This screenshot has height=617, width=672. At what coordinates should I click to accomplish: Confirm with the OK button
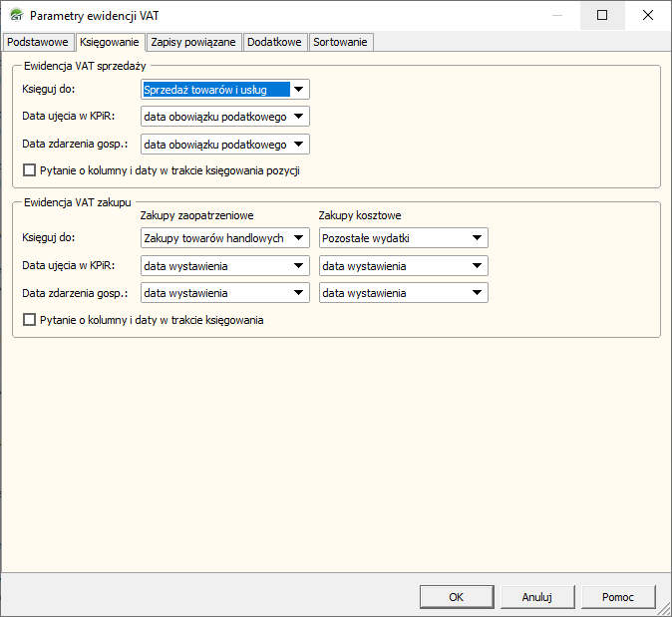click(x=457, y=597)
